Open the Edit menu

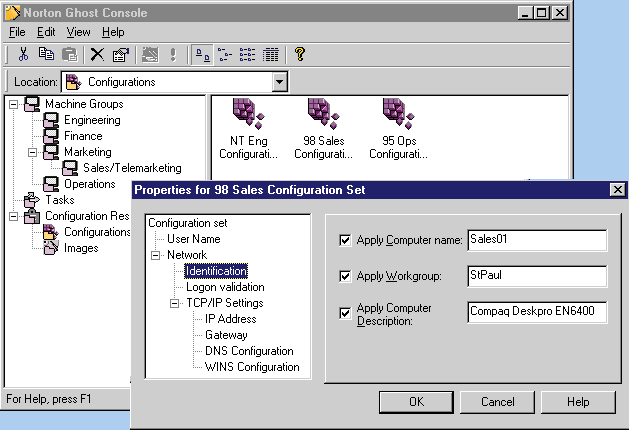(46, 32)
